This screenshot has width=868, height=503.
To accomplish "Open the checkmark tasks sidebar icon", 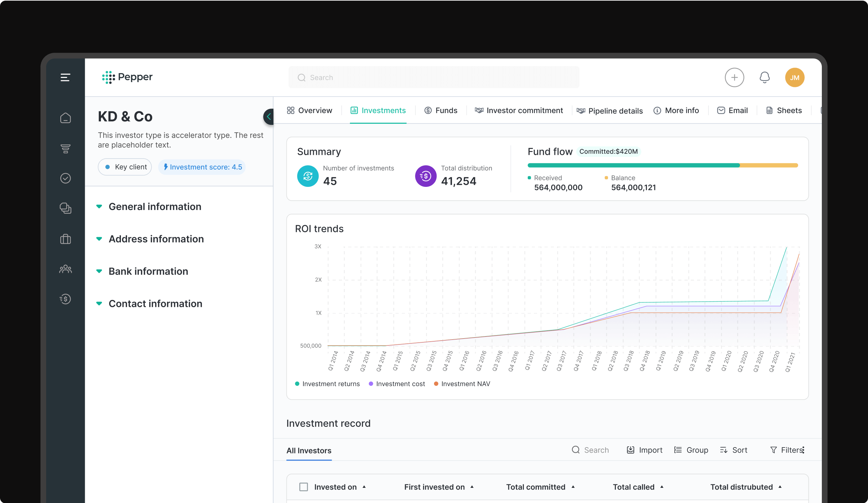I will (x=65, y=178).
